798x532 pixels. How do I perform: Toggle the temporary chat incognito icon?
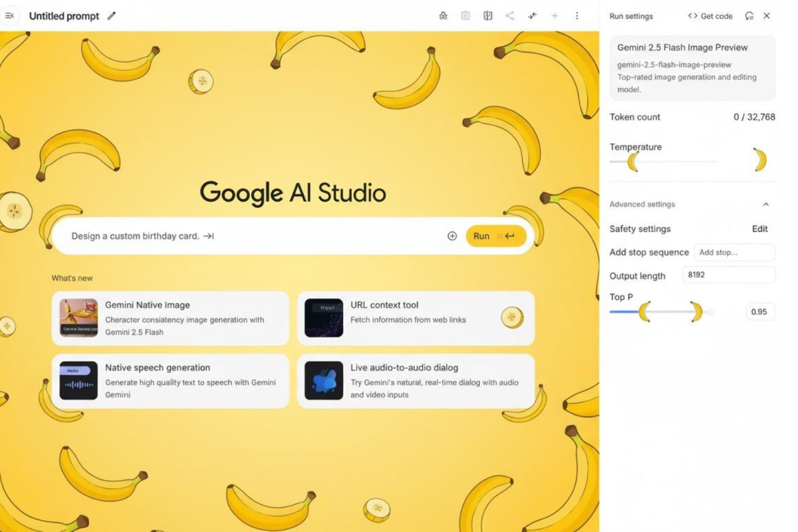[x=444, y=15]
